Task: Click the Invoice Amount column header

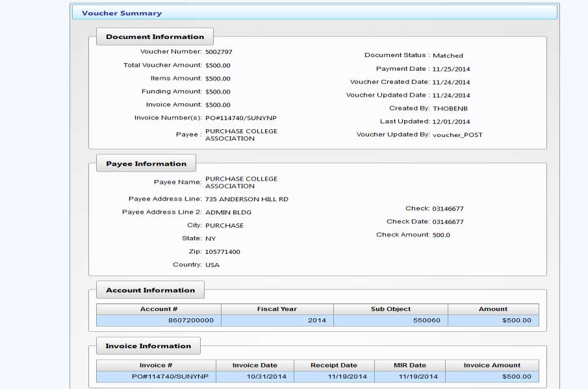Action: point(492,365)
